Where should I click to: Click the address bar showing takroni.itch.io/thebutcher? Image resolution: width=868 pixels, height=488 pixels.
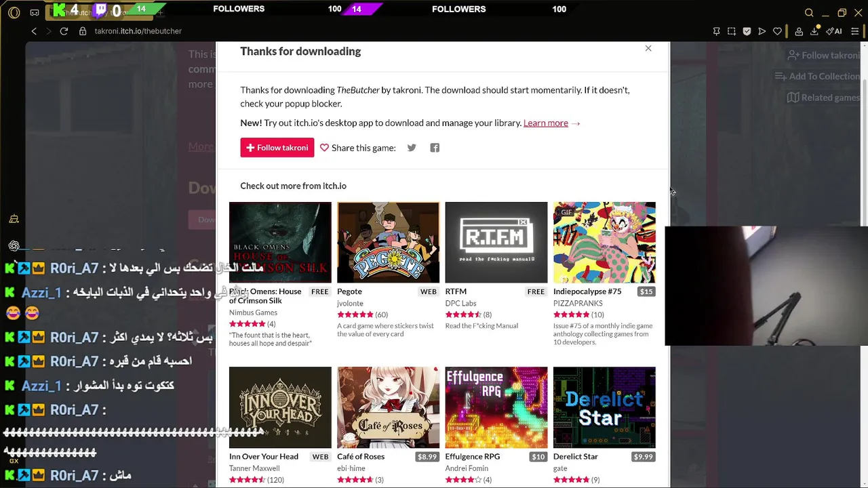point(138,31)
